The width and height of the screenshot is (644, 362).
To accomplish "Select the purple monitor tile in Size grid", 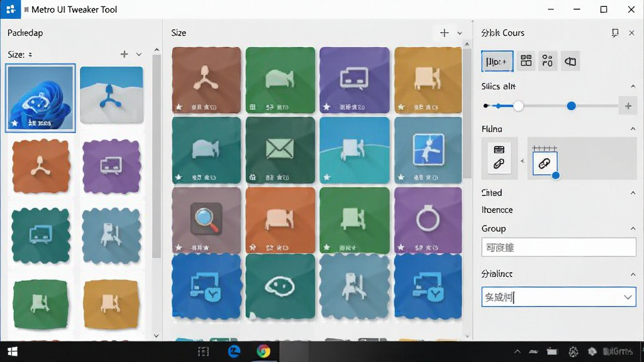I will click(x=355, y=80).
